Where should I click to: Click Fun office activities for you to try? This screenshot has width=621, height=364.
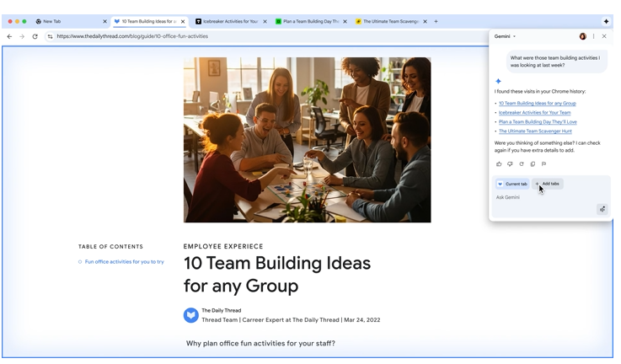(x=124, y=262)
